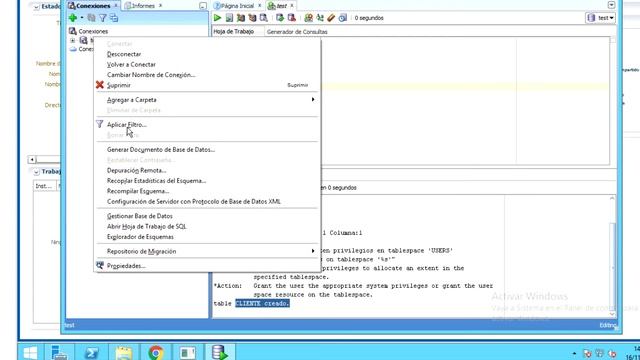Collapse the Estado section in background window

36,7
